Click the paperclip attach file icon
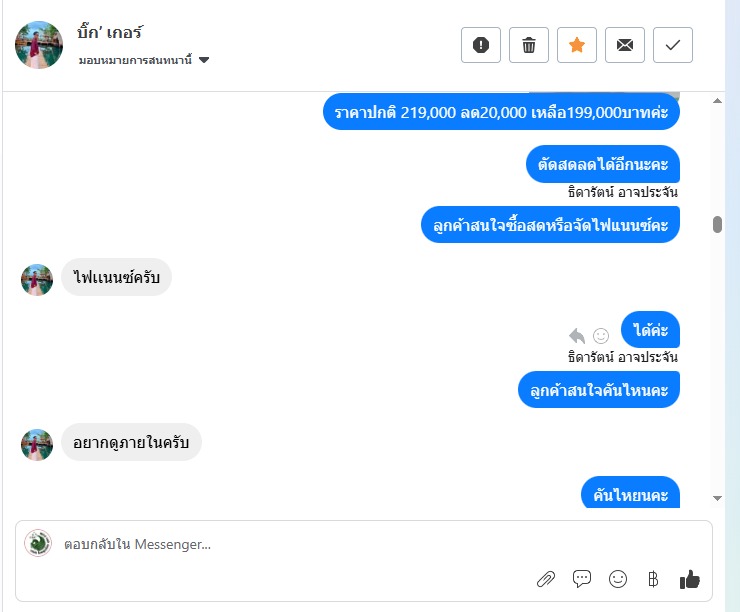The image size is (740, 612). pos(546,578)
